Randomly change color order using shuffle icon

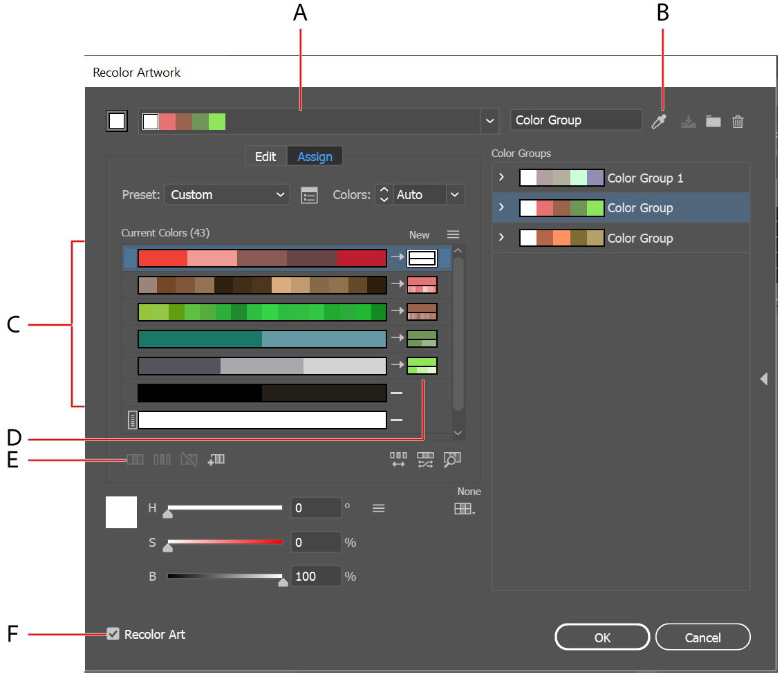click(425, 459)
